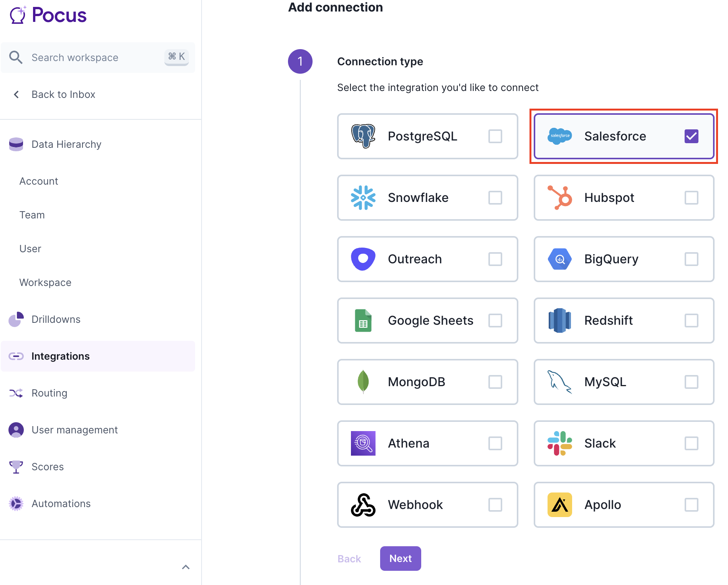This screenshot has width=728, height=585.
Task: Check the Athena checkbox
Action: 495,443
